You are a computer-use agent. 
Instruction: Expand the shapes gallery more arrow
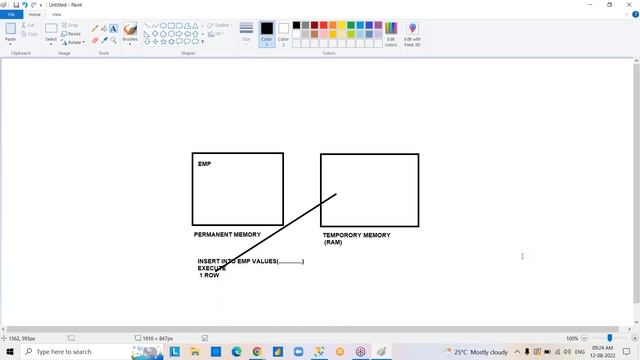(x=202, y=42)
